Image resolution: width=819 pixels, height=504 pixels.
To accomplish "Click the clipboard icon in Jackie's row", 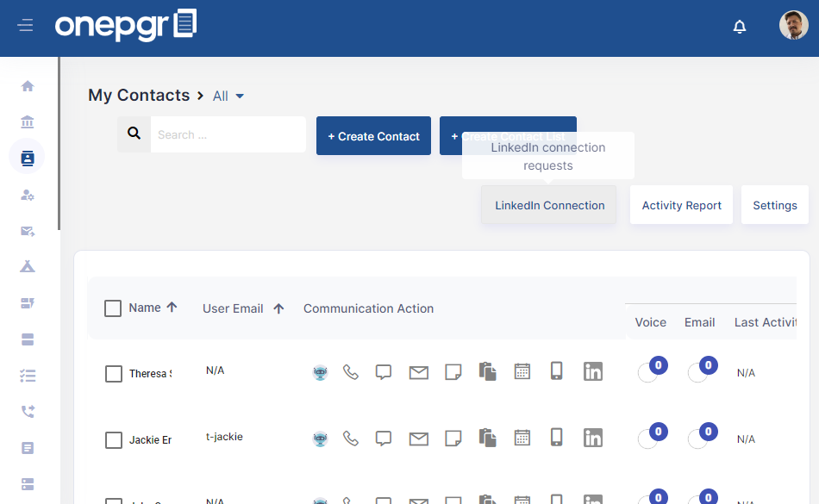I will click(487, 438).
